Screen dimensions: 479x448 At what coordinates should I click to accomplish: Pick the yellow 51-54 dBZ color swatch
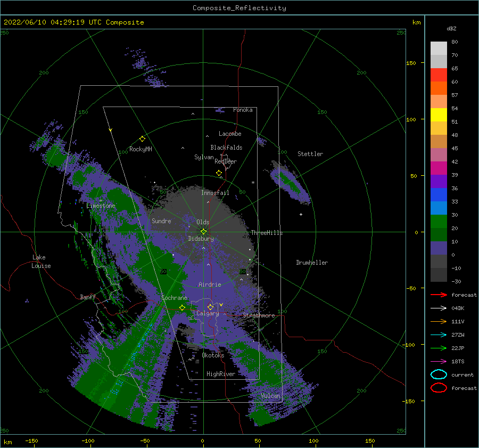click(439, 115)
